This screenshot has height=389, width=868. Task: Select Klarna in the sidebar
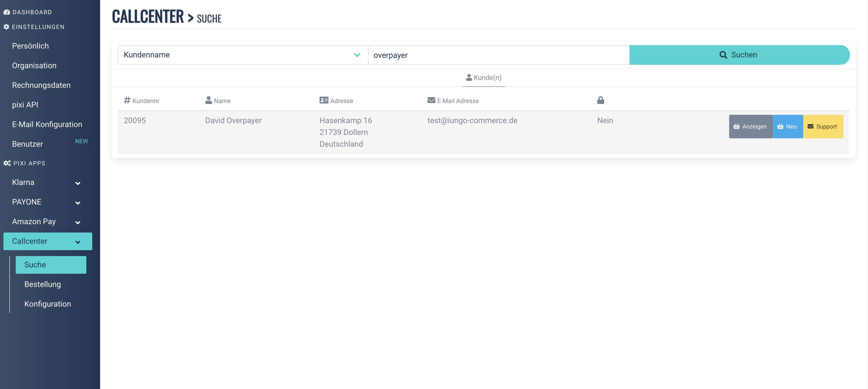[23, 182]
